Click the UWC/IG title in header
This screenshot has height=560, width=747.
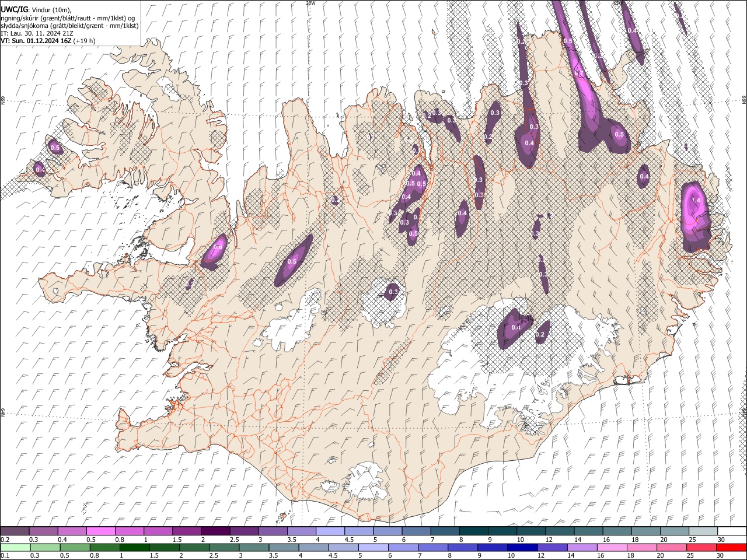point(13,9)
